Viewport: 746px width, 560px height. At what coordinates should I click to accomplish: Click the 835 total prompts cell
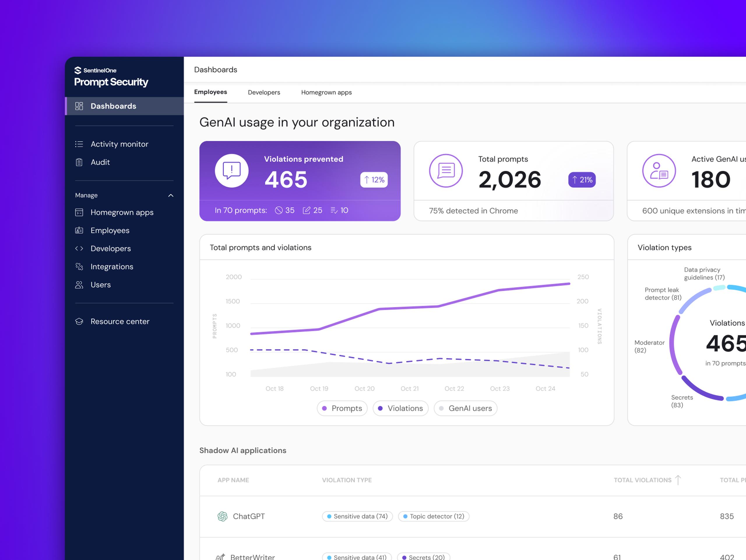pos(727,517)
